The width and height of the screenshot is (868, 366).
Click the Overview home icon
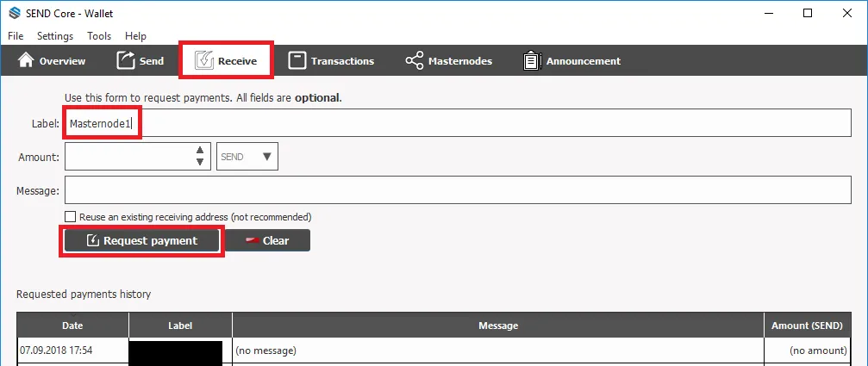click(x=26, y=60)
